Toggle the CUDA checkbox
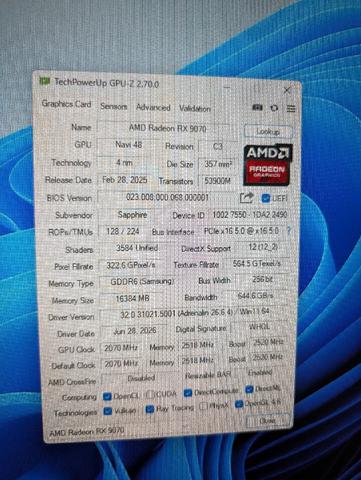 [x=150, y=395]
